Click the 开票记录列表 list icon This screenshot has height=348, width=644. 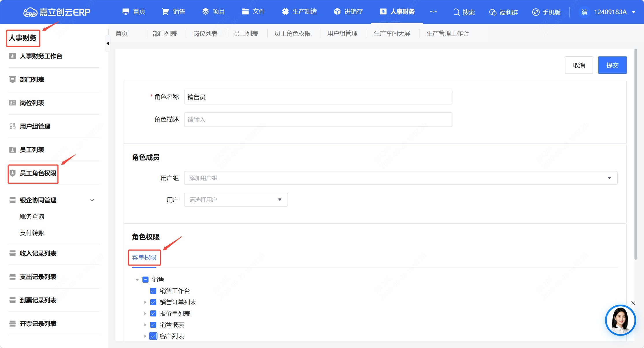(x=12, y=324)
